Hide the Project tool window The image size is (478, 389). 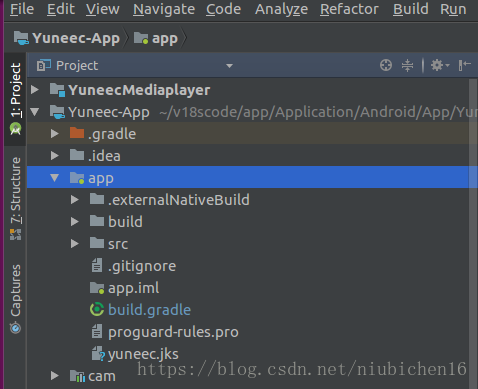pyautogui.click(x=464, y=65)
